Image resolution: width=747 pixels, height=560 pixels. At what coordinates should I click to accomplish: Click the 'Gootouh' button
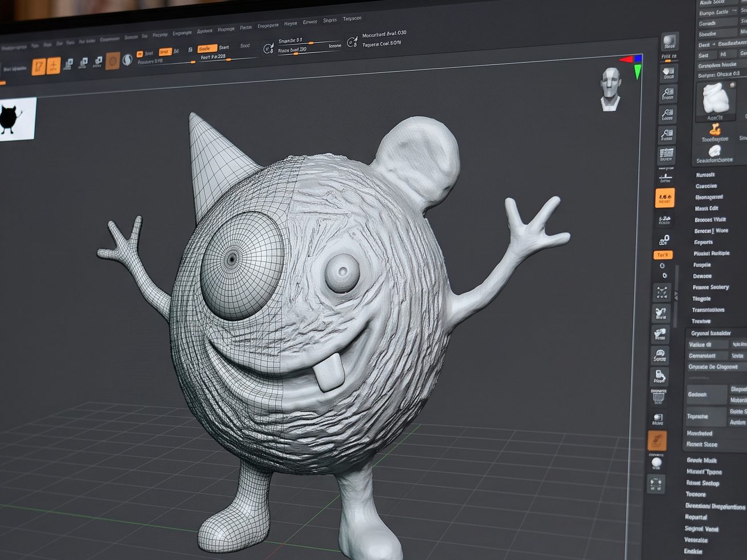[706, 394]
